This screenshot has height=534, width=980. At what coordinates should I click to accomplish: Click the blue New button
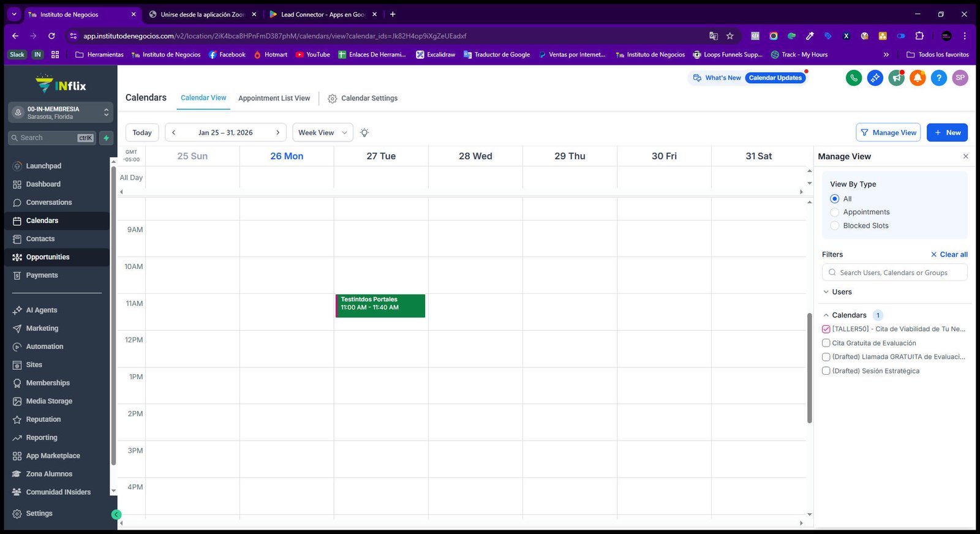pyautogui.click(x=947, y=132)
